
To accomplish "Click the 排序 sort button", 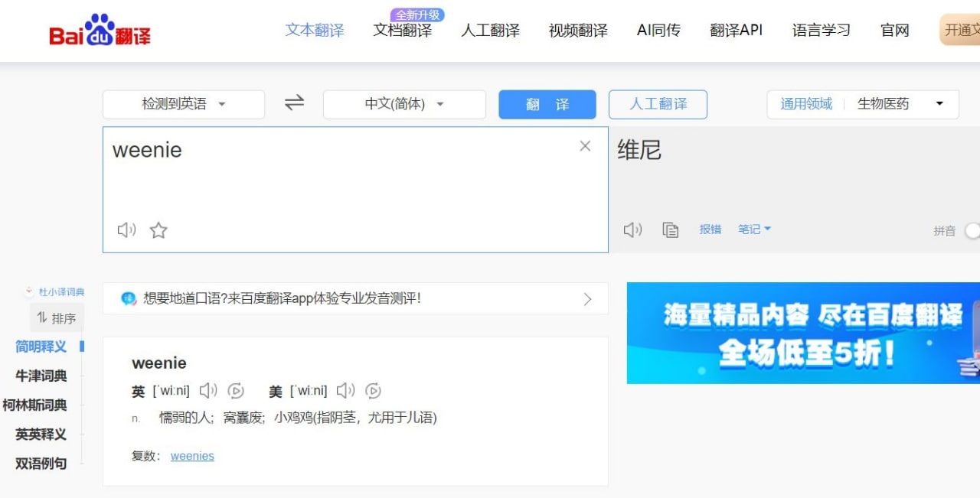I will pos(57,318).
